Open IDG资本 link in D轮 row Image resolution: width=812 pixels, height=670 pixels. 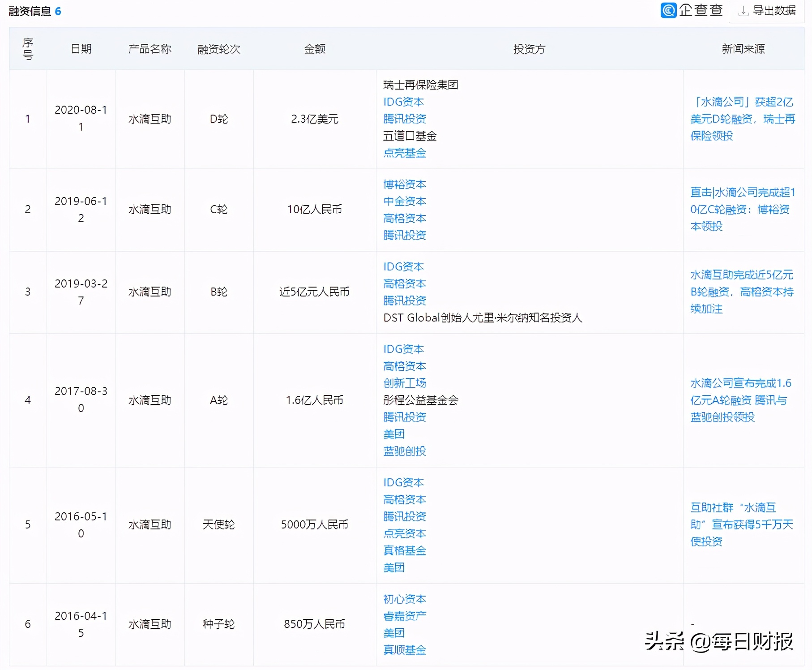click(x=403, y=102)
